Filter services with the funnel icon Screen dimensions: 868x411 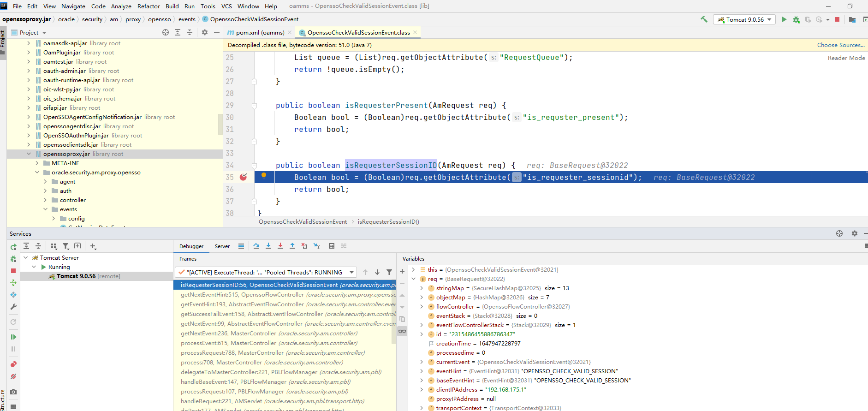pyautogui.click(x=66, y=246)
